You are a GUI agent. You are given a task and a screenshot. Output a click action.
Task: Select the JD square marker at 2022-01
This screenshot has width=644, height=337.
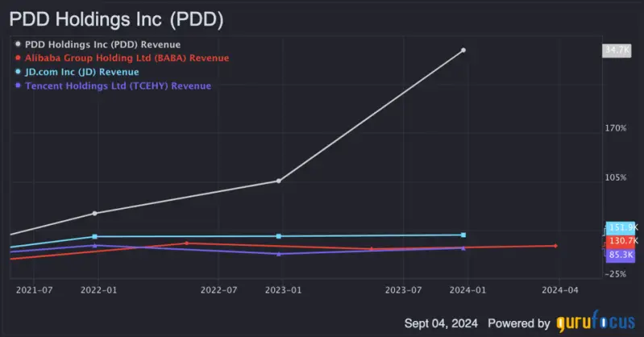click(x=95, y=237)
